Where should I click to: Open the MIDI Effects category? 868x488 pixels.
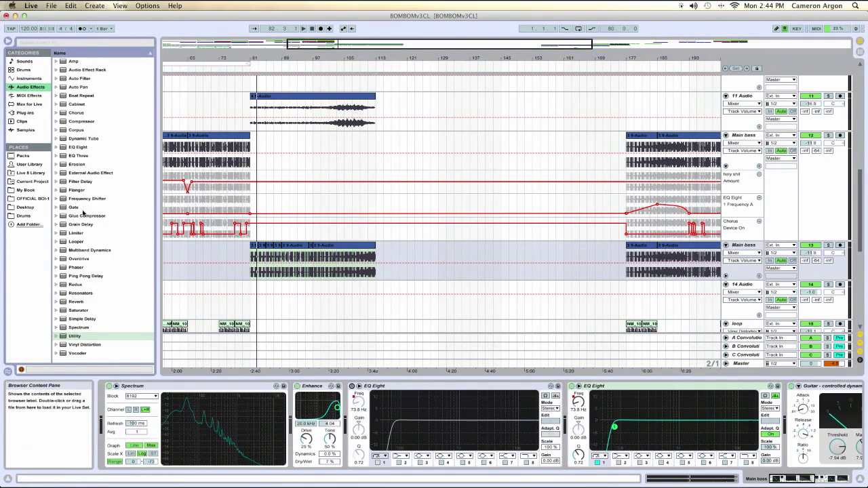coord(29,96)
